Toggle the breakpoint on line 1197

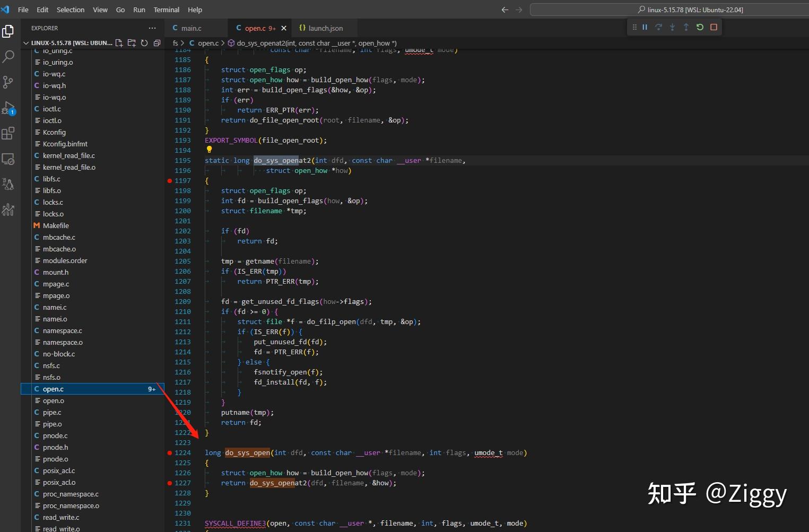coord(170,181)
